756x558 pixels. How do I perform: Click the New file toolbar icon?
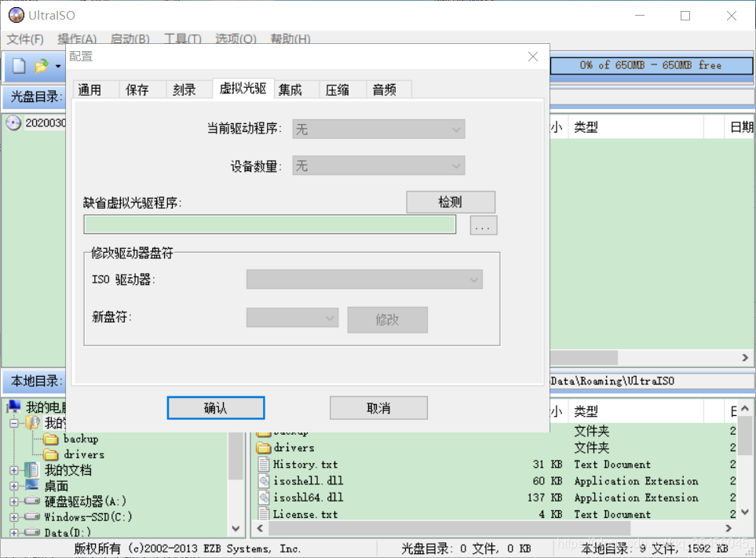point(19,66)
